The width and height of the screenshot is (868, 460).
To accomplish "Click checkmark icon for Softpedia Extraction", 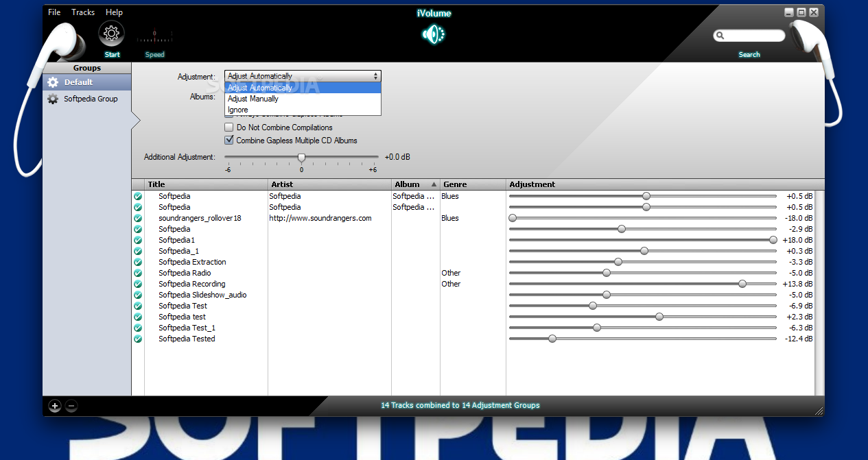I will point(138,262).
